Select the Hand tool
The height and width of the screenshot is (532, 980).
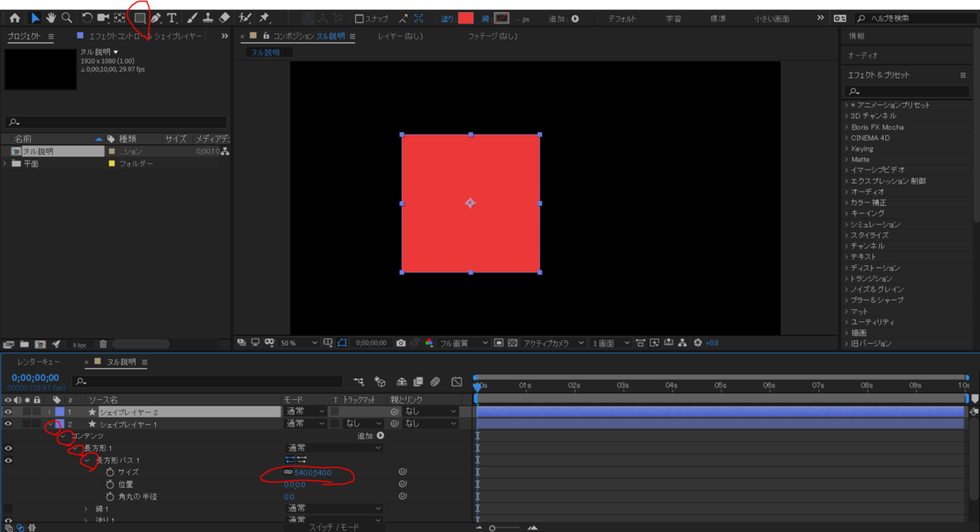pos(51,17)
